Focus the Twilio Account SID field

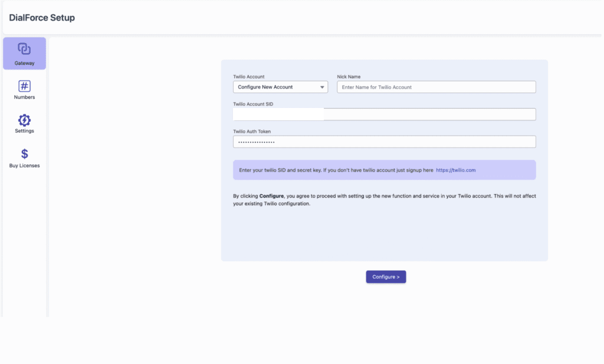point(385,114)
